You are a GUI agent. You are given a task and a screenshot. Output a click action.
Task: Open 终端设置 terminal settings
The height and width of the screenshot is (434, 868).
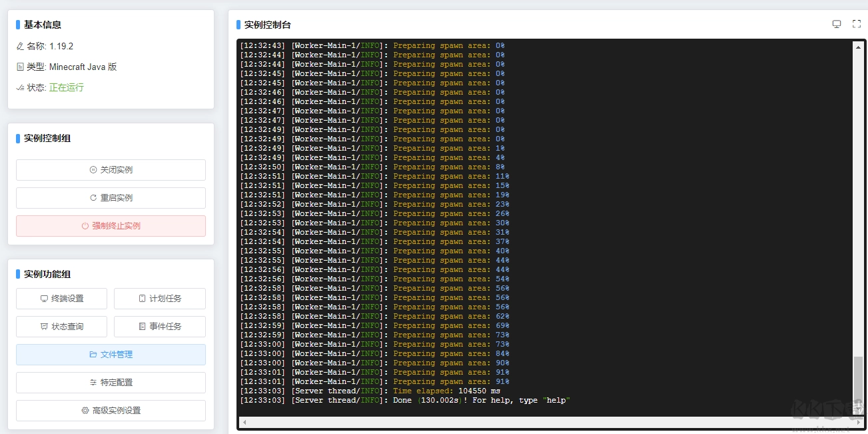click(x=61, y=299)
